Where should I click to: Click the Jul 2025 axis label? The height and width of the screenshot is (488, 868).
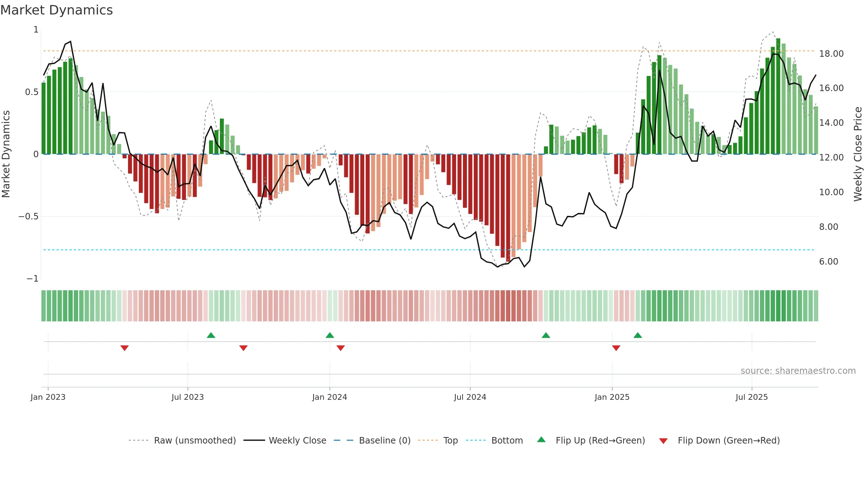tap(752, 397)
